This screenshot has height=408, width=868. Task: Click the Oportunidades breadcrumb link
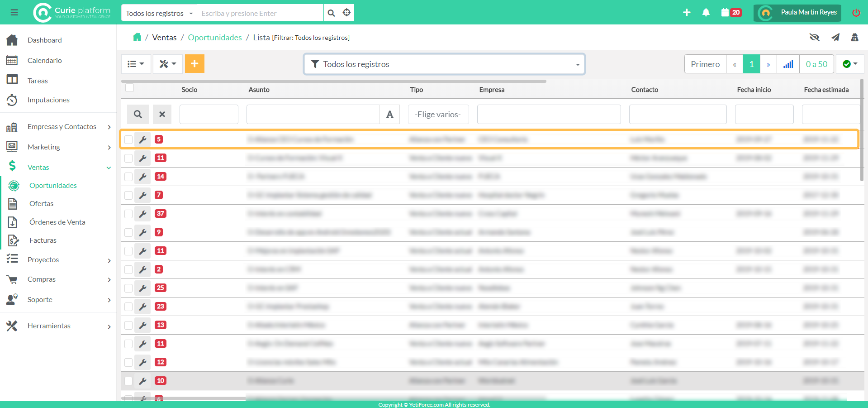tap(215, 38)
